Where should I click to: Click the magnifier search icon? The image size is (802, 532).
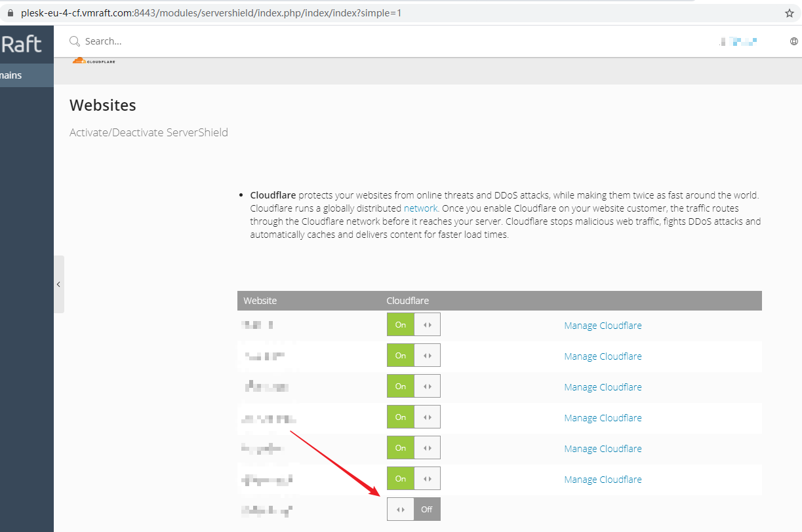point(75,41)
